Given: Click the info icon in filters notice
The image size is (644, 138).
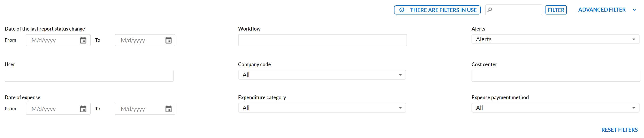Looking at the screenshot, I should click(402, 10).
